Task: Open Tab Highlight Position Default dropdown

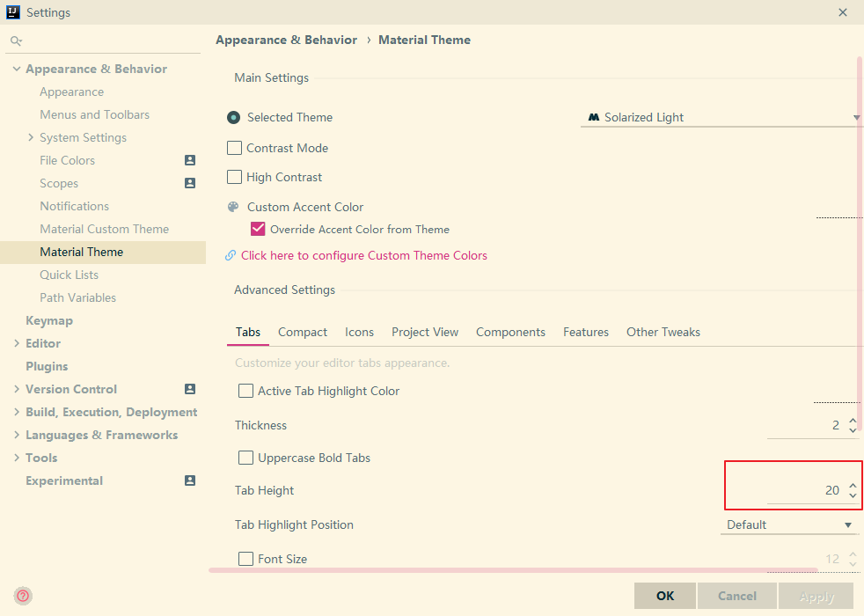Action: 789,525
